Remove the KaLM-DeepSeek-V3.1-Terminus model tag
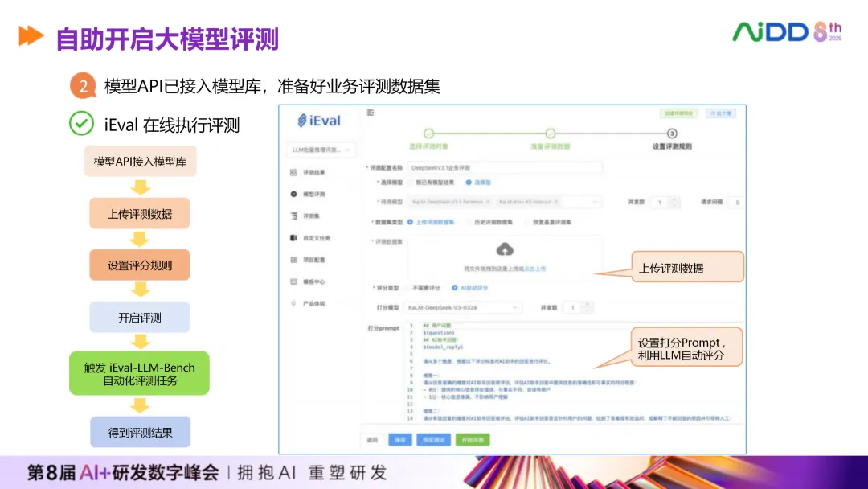 tap(488, 202)
